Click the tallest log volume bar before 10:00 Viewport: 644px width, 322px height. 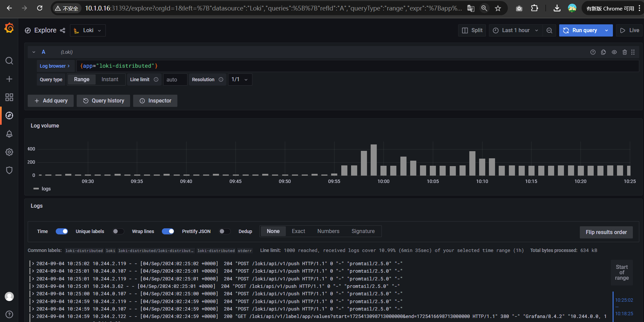coord(373,160)
